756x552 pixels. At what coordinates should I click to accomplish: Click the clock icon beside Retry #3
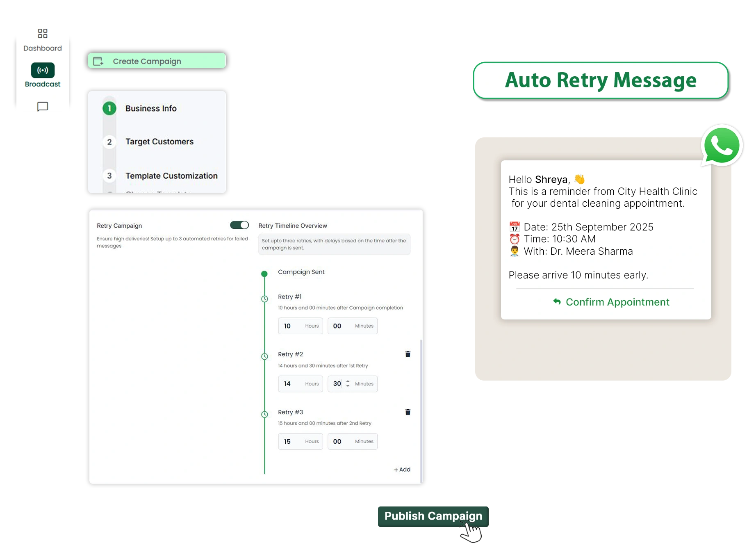(x=264, y=415)
